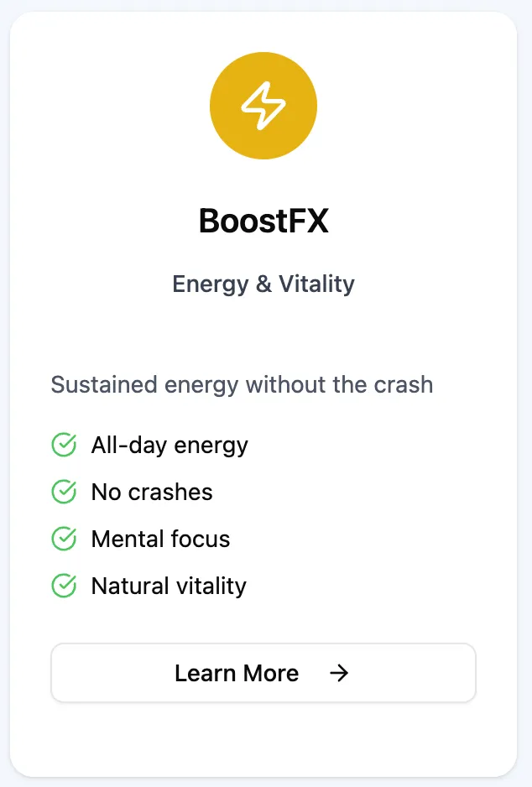532x787 pixels.
Task: Click the Mental focus feature text
Action: (x=160, y=539)
